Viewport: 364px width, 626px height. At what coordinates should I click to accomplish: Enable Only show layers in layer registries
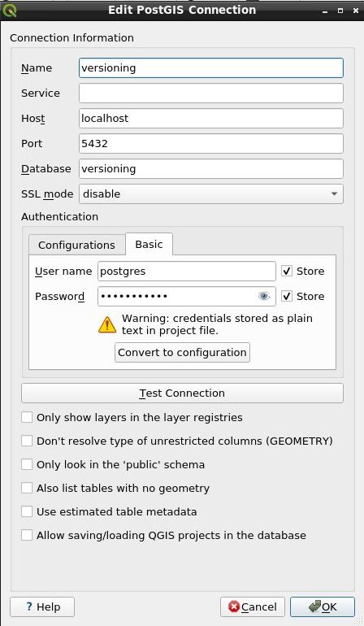[x=27, y=417]
